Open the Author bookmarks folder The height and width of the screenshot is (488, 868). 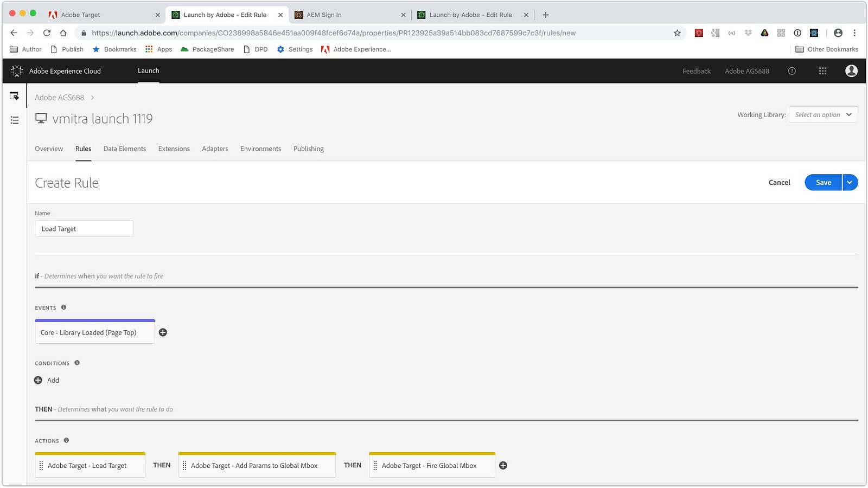point(25,49)
